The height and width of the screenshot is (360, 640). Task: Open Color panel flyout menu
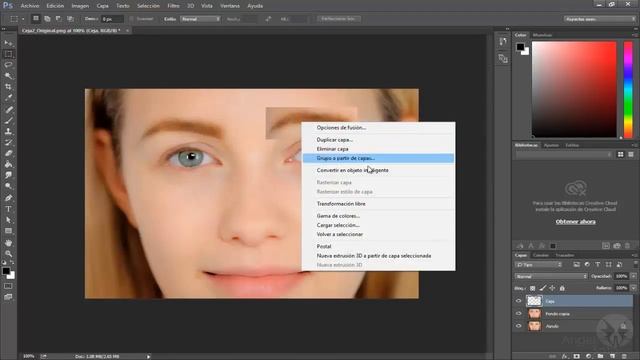635,35
